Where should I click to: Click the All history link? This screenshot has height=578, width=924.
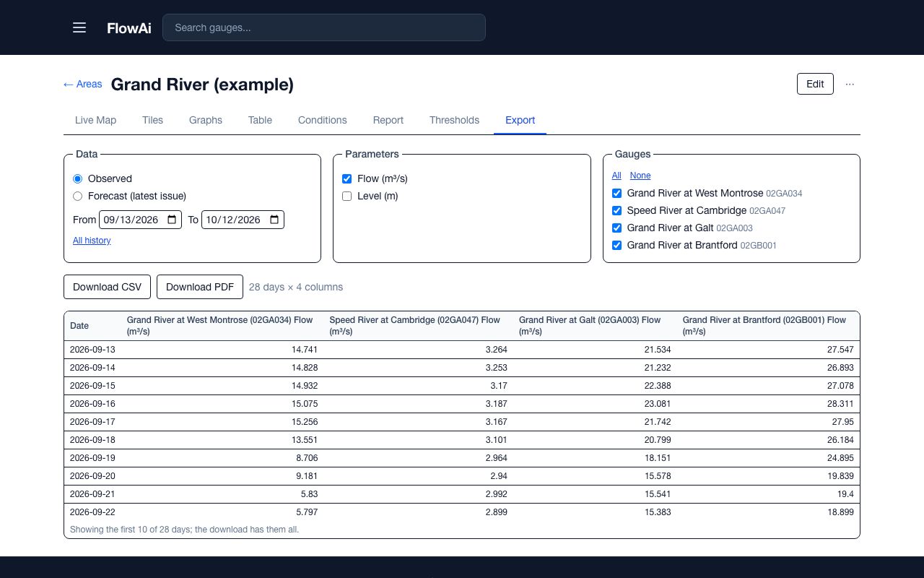(92, 241)
